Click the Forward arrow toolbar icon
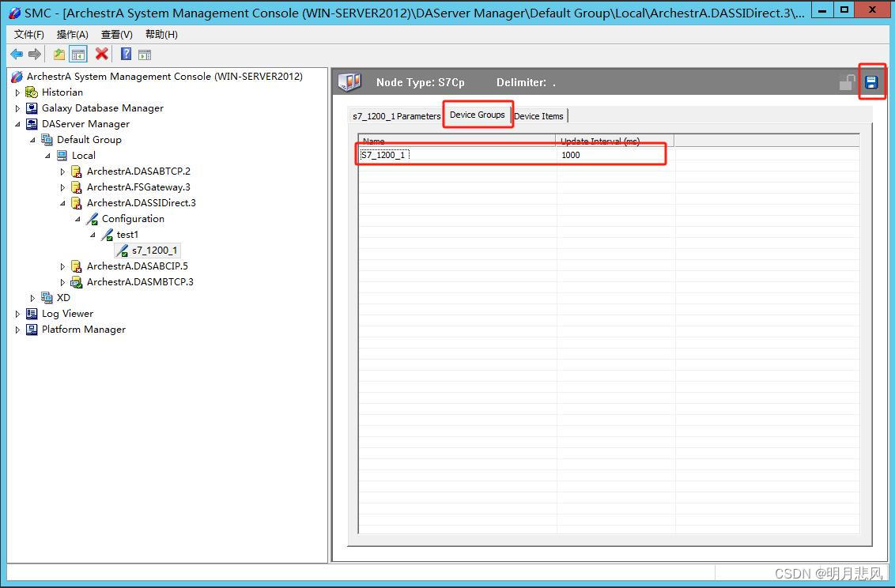Screen dimensions: 895x588 (35, 55)
